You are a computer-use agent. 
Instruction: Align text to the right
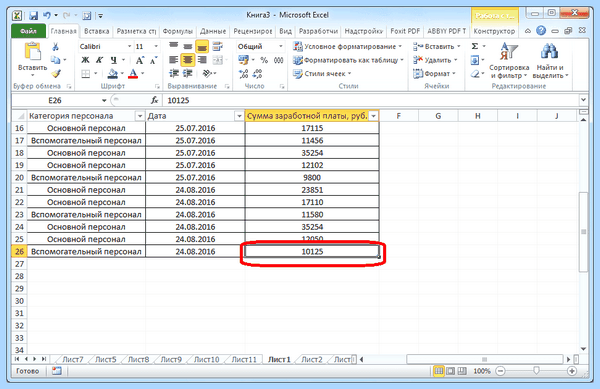(x=202, y=60)
